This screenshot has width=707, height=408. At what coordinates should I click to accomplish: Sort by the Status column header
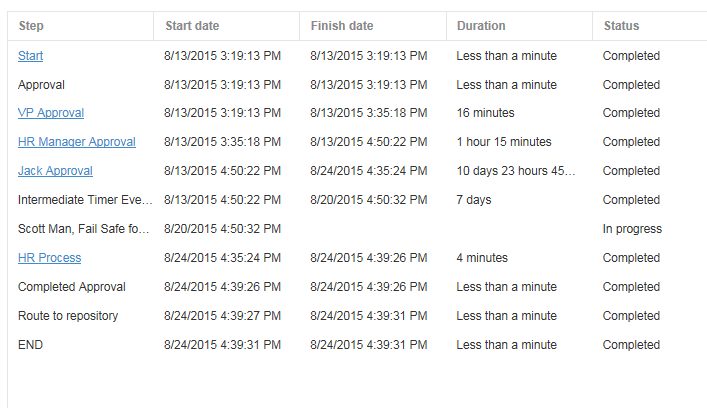point(621,26)
